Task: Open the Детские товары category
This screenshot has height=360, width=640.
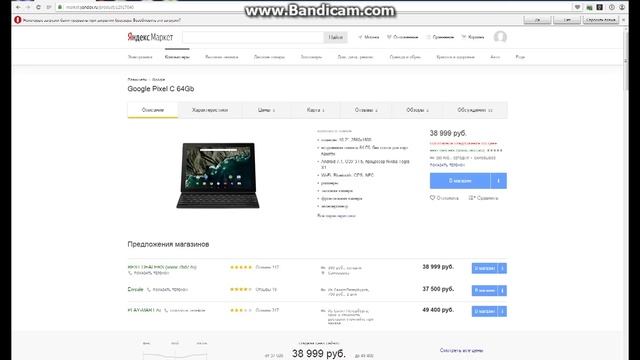Action: tap(269, 57)
